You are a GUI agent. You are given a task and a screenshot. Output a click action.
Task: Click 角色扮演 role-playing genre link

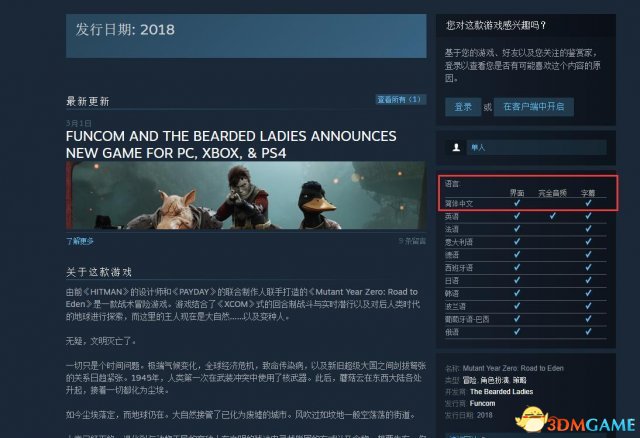[x=495, y=380]
